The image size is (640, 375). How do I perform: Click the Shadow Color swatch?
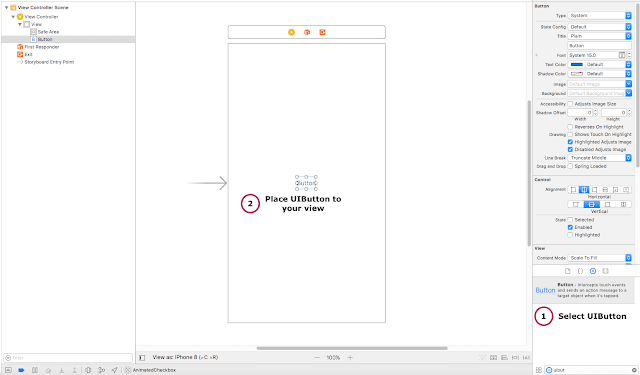[576, 74]
